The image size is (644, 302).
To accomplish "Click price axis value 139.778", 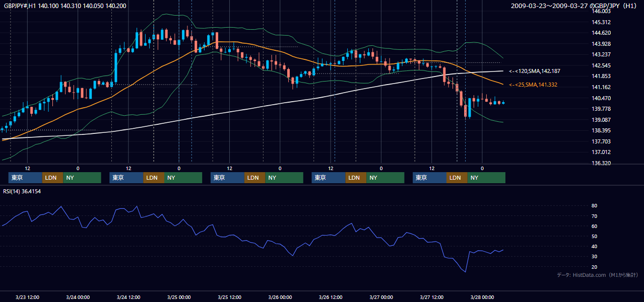I will pyautogui.click(x=601, y=109).
